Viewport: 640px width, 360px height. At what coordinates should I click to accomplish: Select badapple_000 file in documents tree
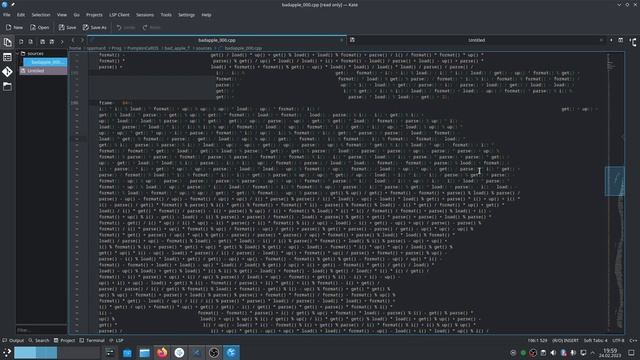pyautogui.click(x=45, y=62)
